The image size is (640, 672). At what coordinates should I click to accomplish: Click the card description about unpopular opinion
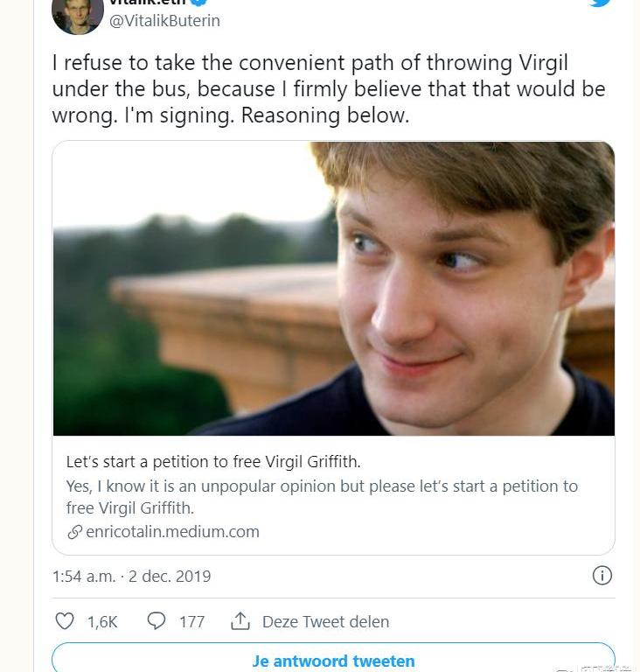tap(322, 497)
